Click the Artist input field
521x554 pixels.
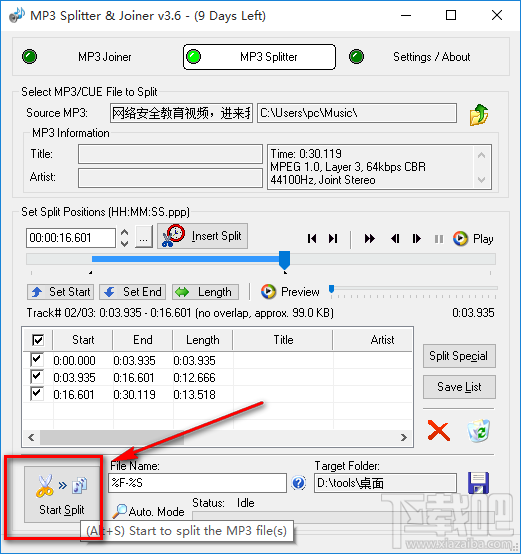point(170,177)
